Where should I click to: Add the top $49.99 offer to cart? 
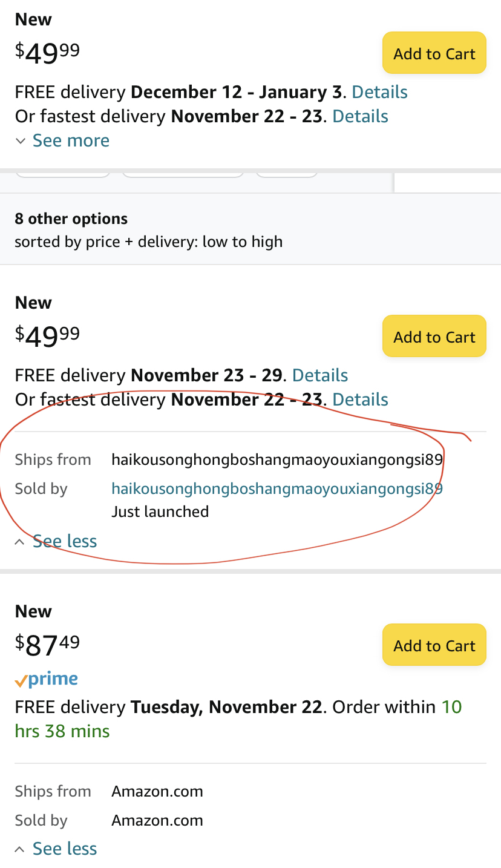click(434, 53)
